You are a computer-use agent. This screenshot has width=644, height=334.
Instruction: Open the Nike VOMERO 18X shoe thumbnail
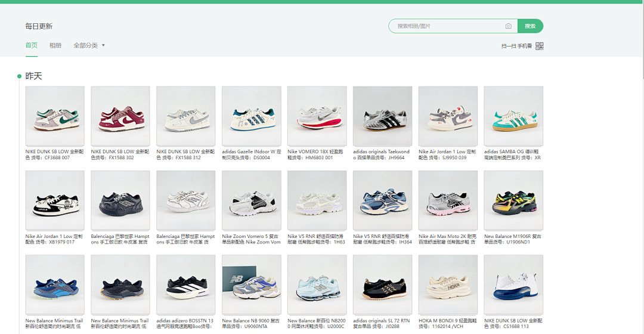point(317,116)
